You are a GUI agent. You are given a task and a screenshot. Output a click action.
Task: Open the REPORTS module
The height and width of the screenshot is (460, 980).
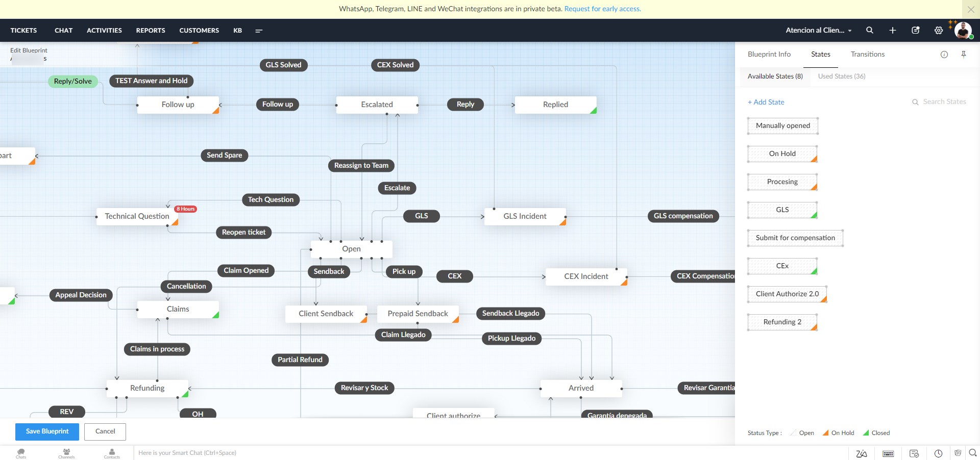coord(151,30)
